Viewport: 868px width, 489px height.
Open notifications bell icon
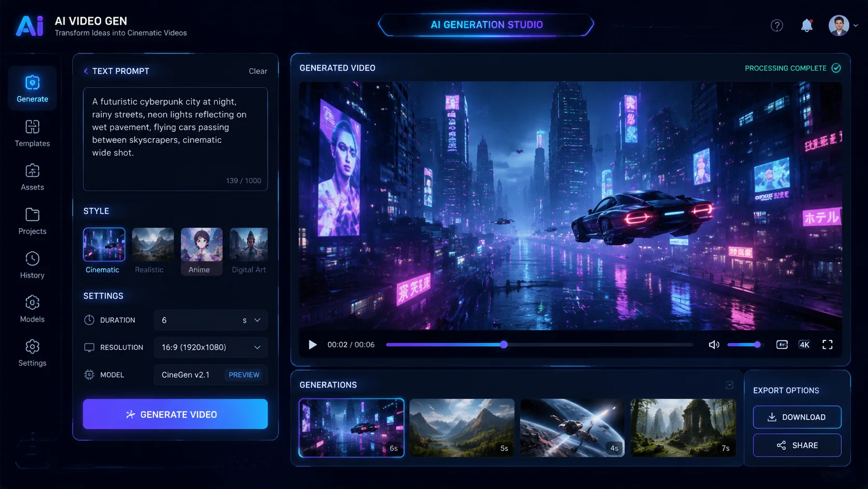[807, 25]
